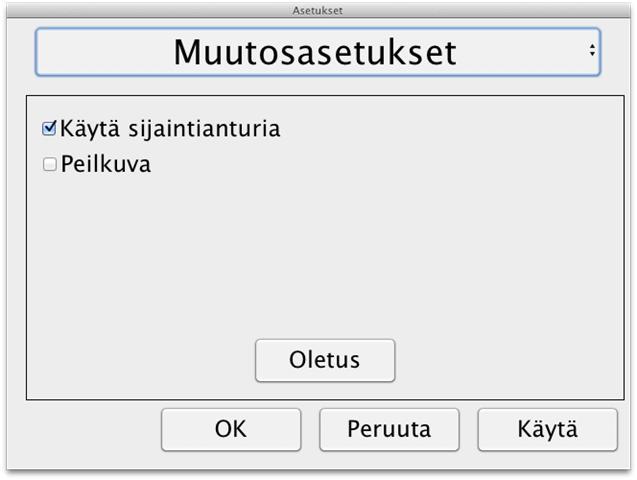This screenshot has height=480, width=637.
Task: Reset settings with the Oletus button
Action: point(325,361)
